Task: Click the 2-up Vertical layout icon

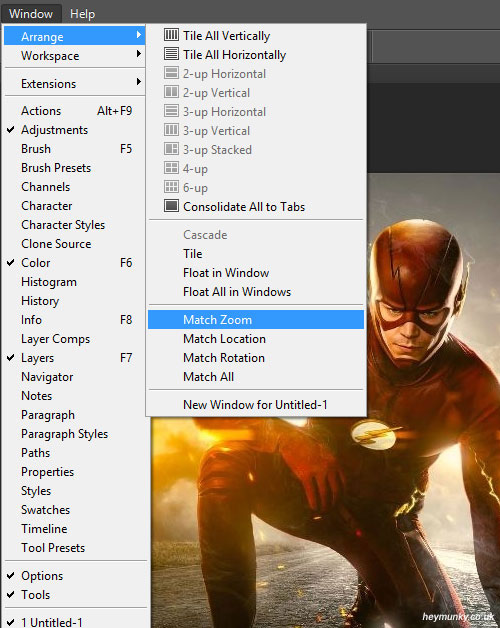Action: pyautogui.click(x=171, y=92)
